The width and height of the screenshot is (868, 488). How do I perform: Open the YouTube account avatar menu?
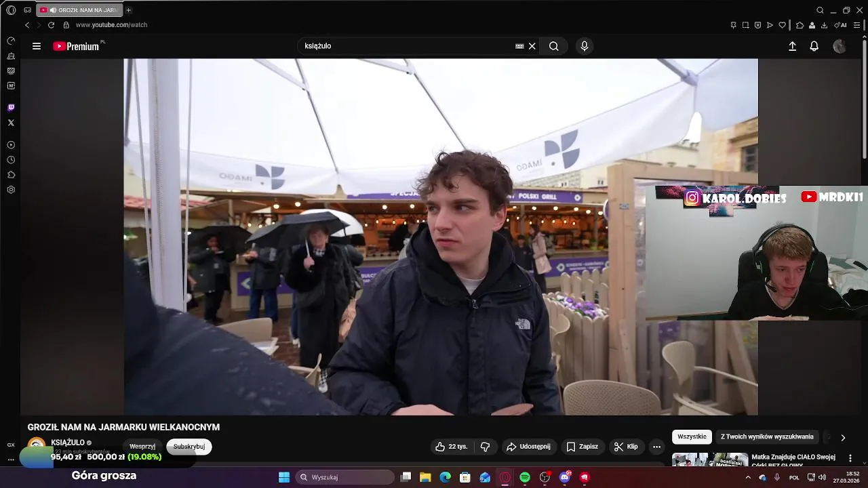(840, 46)
